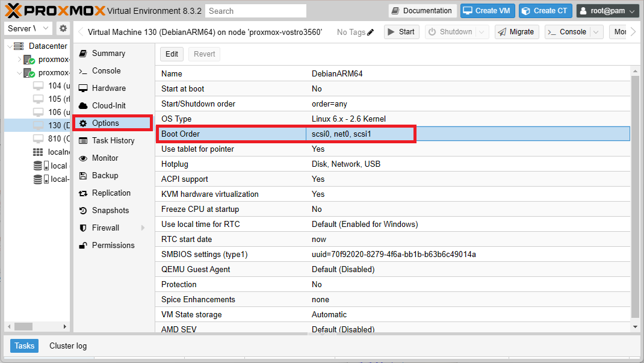Click the tree horizontal scrollbar thumb
Screen dimensions: 644x363
(x=23, y=326)
